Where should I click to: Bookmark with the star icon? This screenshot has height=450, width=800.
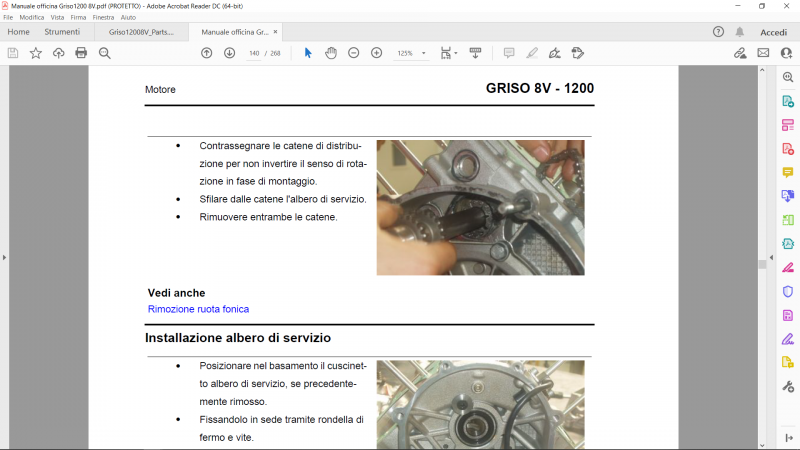[x=36, y=53]
